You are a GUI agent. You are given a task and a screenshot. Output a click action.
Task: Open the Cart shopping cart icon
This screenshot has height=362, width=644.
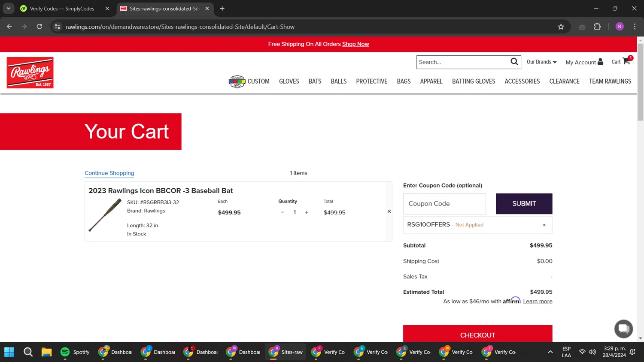tap(626, 61)
